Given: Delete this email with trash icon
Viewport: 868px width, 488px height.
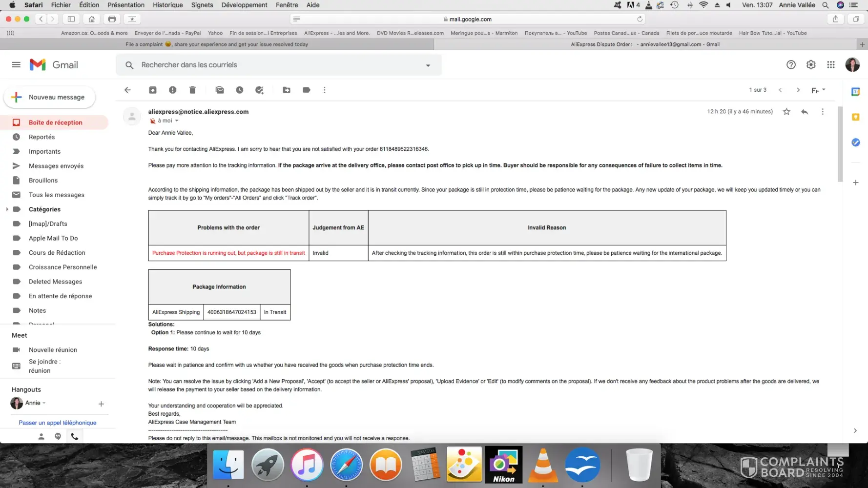Looking at the screenshot, I should coord(192,90).
